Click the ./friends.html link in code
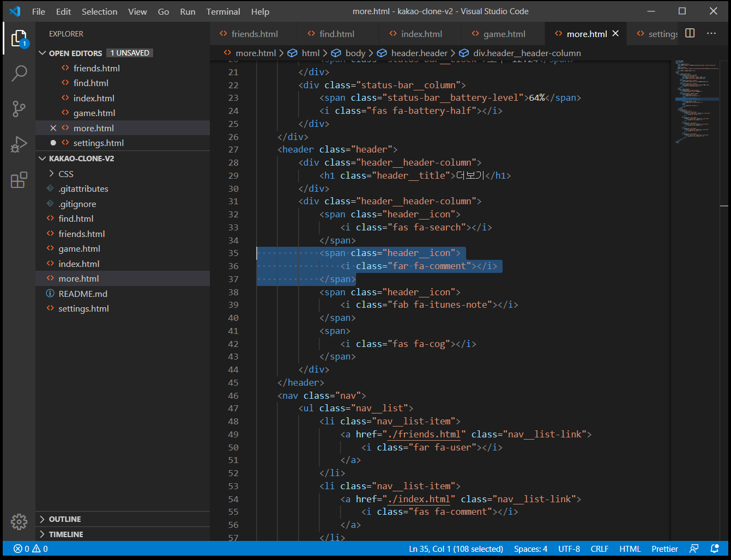This screenshot has height=560, width=731. (x=424, y=434)
